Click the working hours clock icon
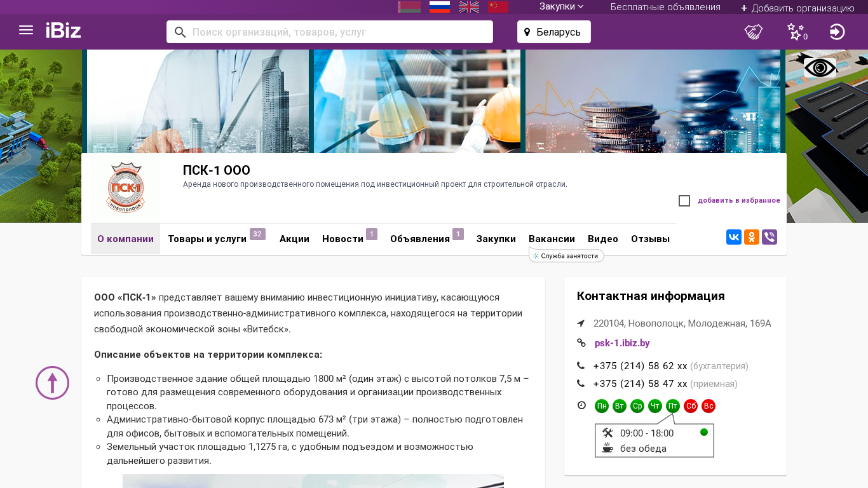 pyautogui.click(x=581, y=405)
